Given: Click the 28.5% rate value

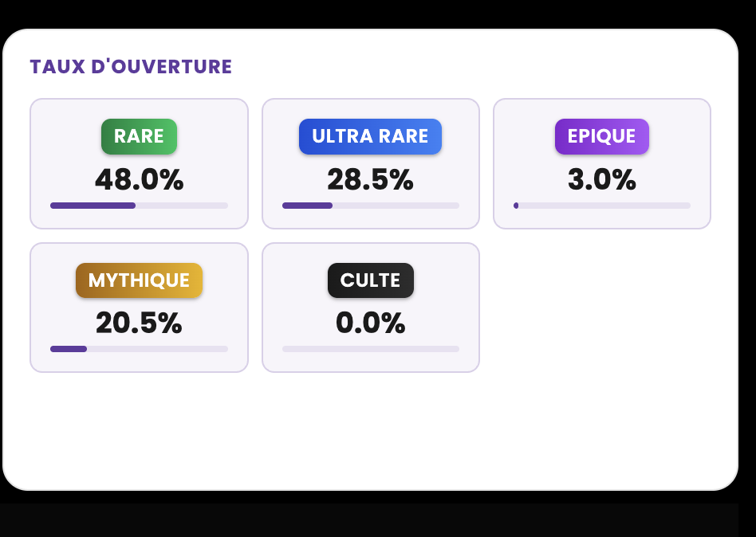Looking at the screenshot, I should [370, 180].
